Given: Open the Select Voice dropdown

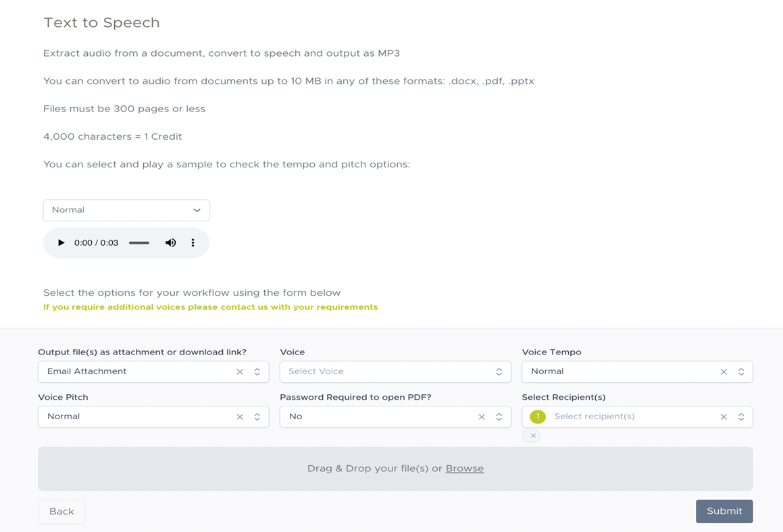Looking at the screenshot, I should [395, 372].
